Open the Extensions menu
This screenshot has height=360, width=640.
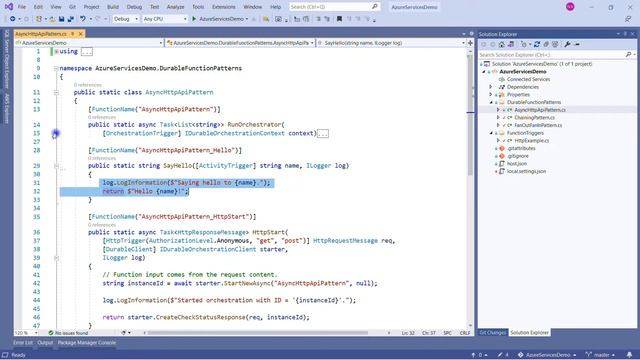pos(224,7)
